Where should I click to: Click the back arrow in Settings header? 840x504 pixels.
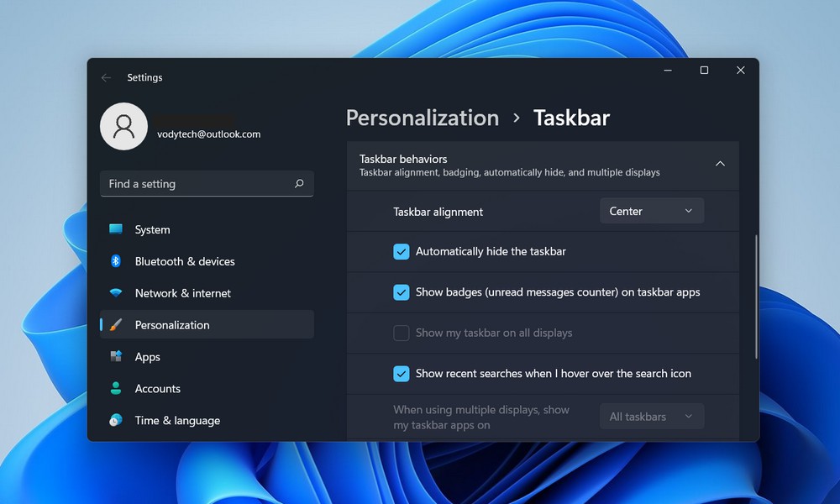point(106,77)
